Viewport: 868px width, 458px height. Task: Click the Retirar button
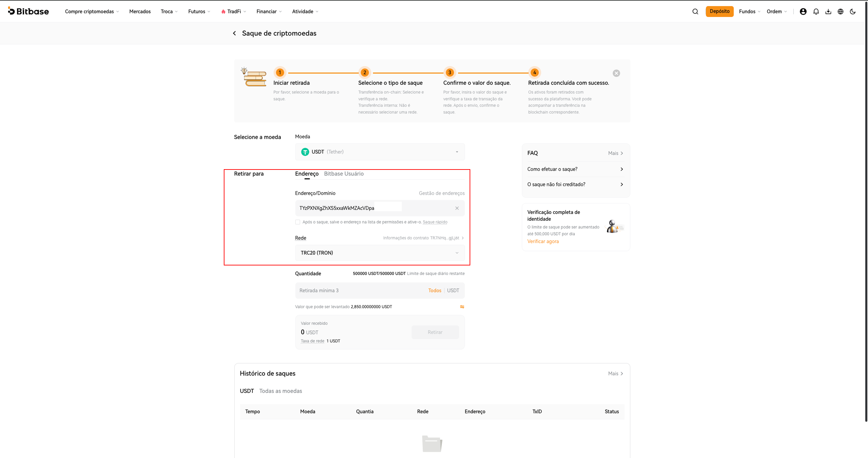[x=435, y=332]
